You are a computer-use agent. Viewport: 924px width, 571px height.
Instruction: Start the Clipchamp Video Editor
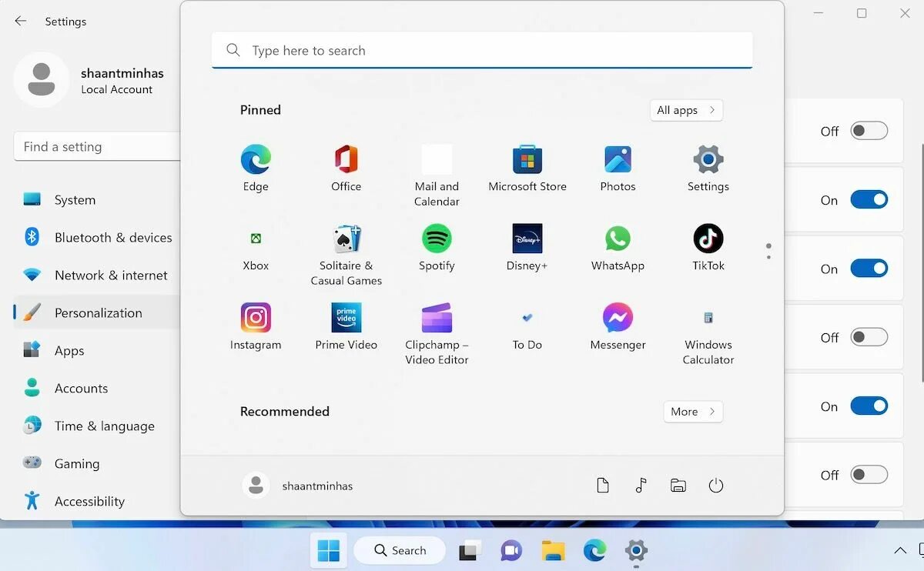click(437, 318)
